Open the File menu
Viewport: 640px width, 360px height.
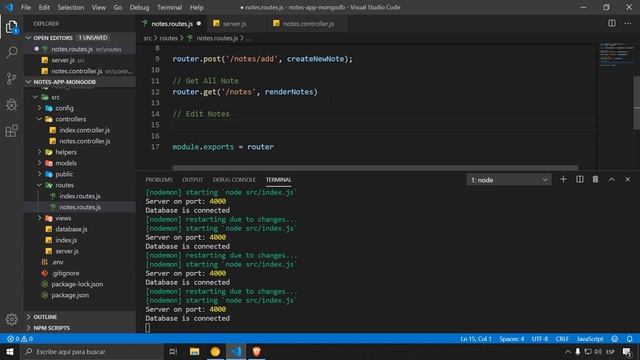point(26,7)
